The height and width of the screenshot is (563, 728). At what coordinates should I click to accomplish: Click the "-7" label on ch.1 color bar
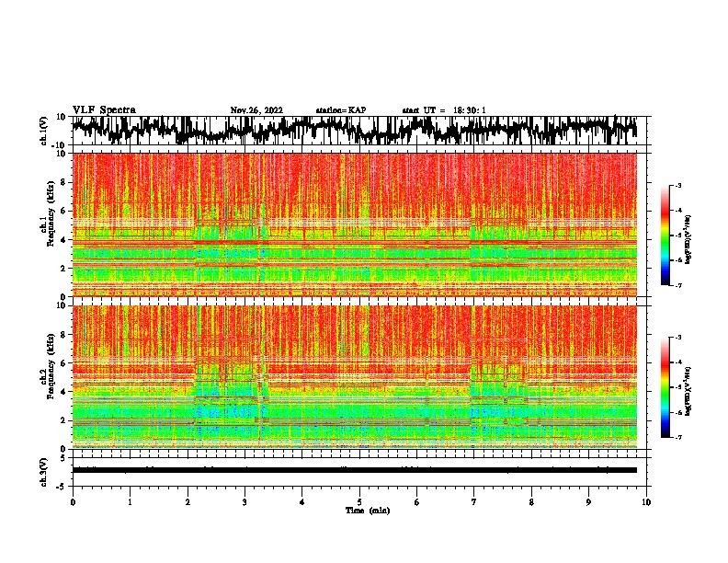point(678,285)
